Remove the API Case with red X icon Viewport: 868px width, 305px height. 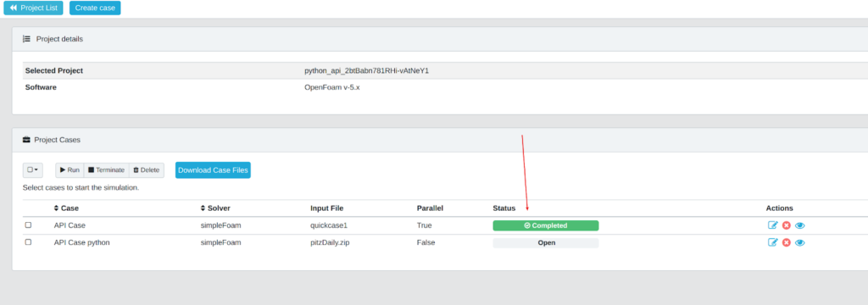pyautogui.click(x=786, y=225)
